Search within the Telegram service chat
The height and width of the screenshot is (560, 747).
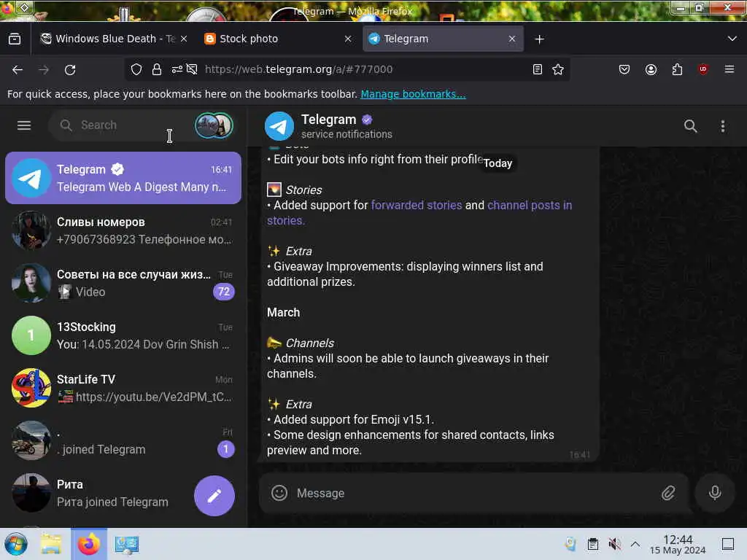click(690, 126)
